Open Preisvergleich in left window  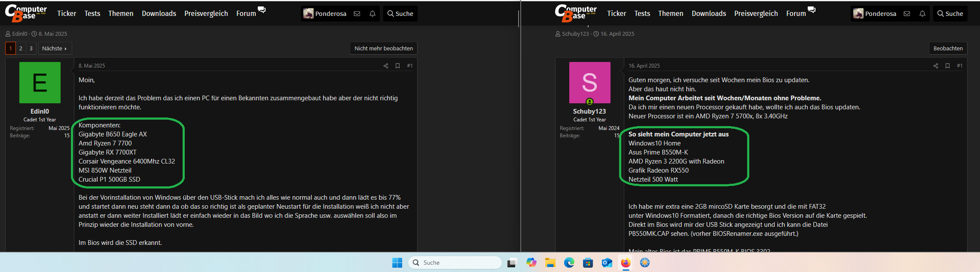(x=206, y=14)
